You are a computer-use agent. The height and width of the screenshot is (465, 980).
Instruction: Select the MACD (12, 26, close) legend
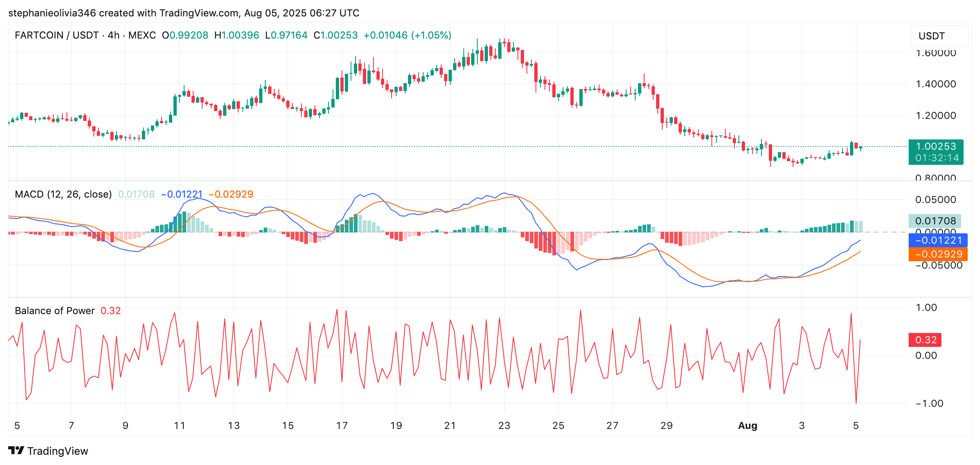(63, 194)
